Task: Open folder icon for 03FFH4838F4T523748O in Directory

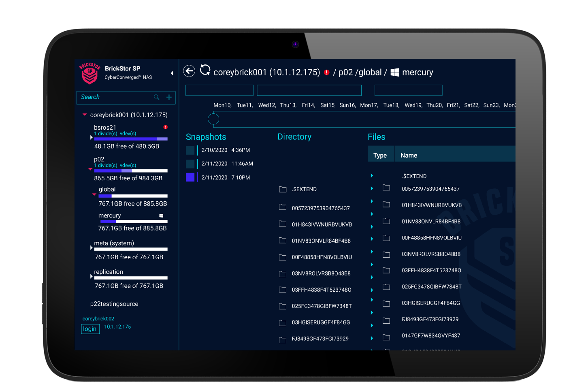Action: click(x=283, y=290)
